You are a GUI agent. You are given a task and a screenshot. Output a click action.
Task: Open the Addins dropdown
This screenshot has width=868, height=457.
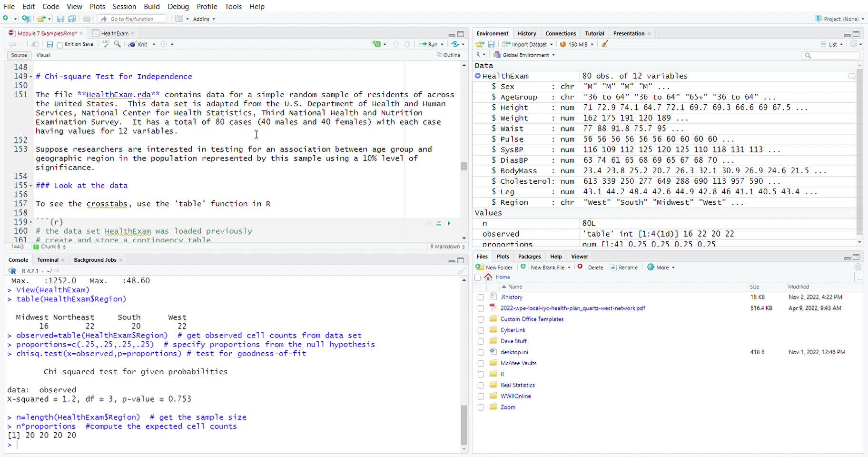[x=204, y=19]
